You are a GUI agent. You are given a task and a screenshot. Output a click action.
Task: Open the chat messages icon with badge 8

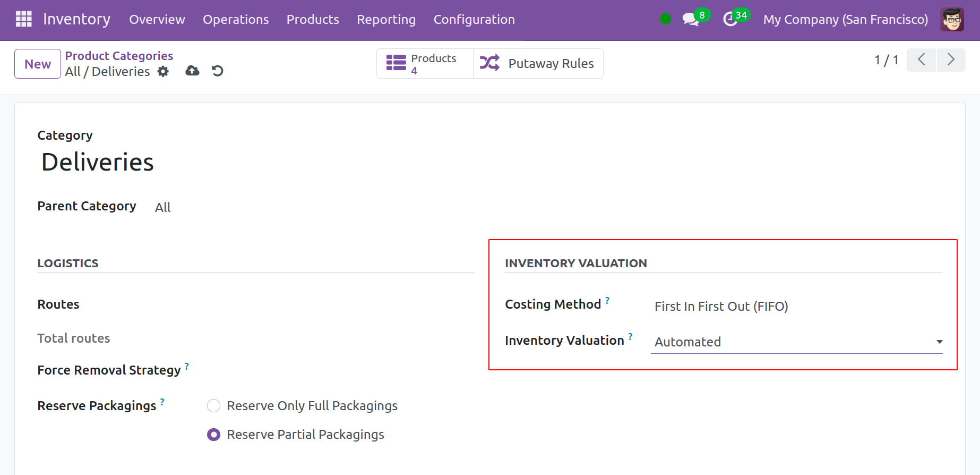690,20
